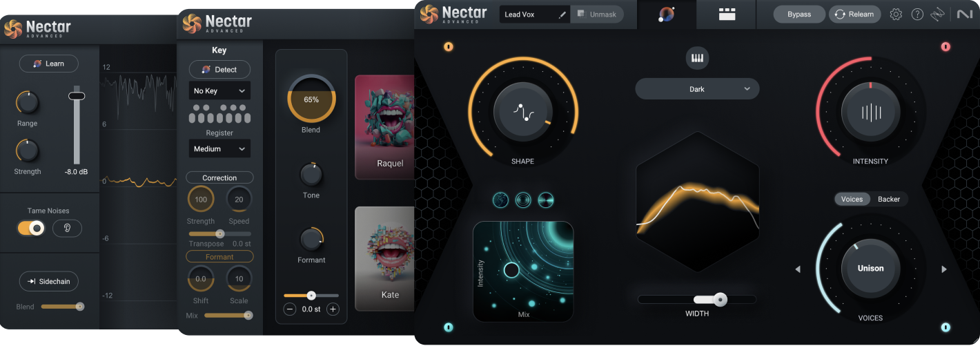Click the Tone knob
This screenshot has width=980, height=346.
[311, 174]
